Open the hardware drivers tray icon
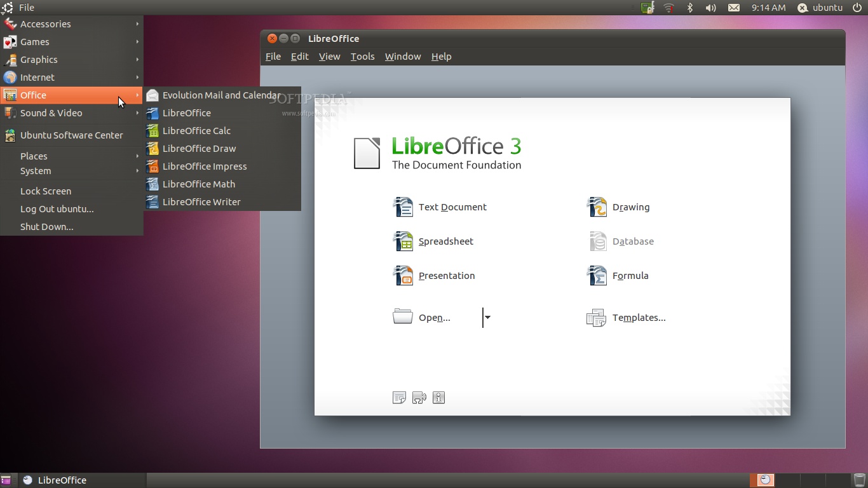 648,8
